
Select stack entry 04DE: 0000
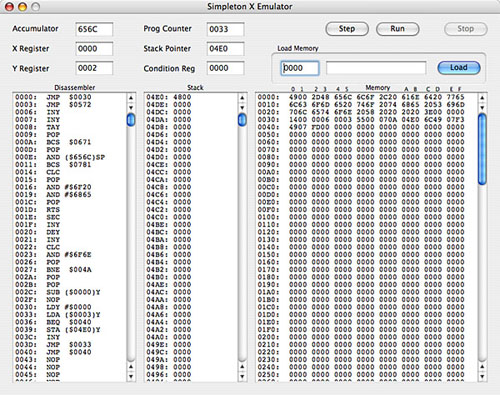click(x=169, y=105)
